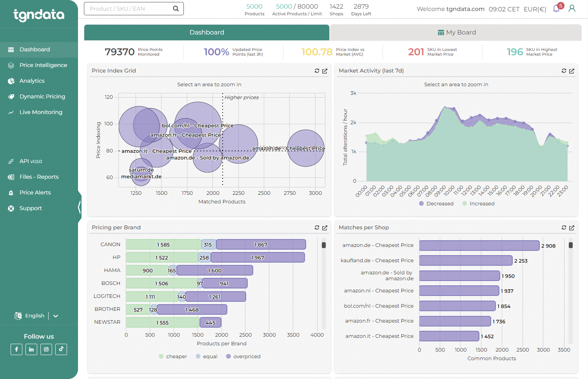Screen dimensions: 588x379
Task: Open the EUR(€) currency selector
Action: coord(535,9)
